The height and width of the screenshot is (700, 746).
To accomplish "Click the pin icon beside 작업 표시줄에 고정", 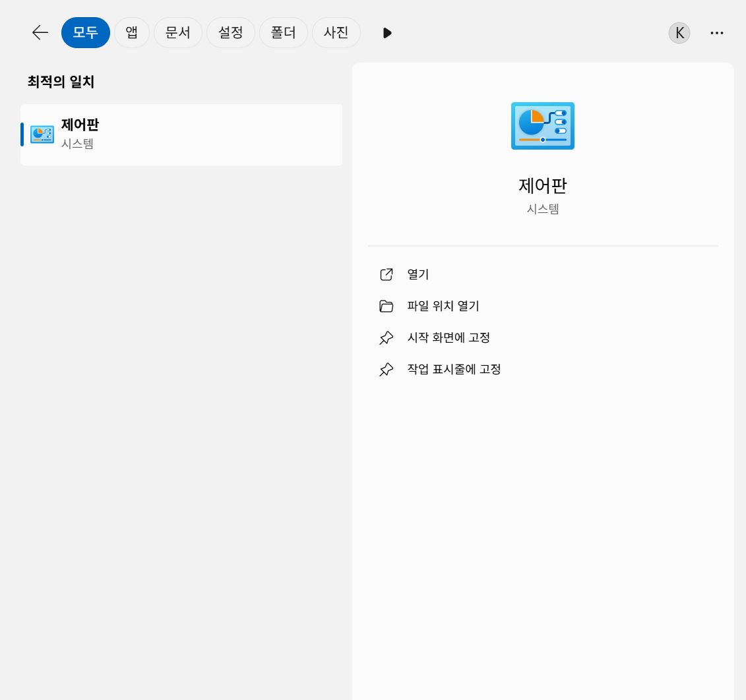I will point(387,369).
